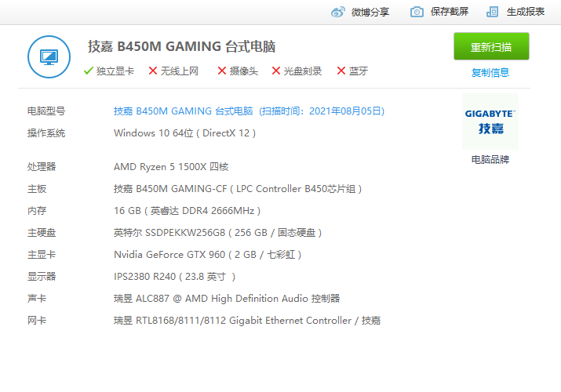Select the AMD Ryzen 5 1500X processor entry
The width and height of the screenshot is (561, 392).
click(170, 167)
